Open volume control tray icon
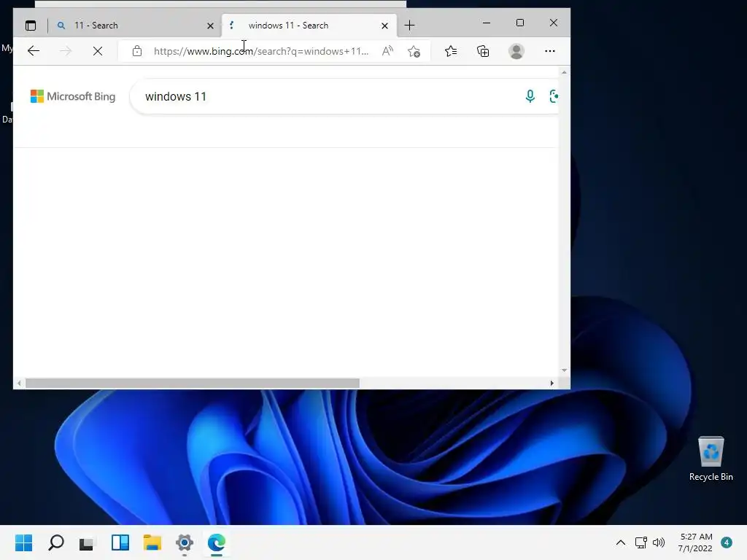747x560 pixels. point(659,542)
